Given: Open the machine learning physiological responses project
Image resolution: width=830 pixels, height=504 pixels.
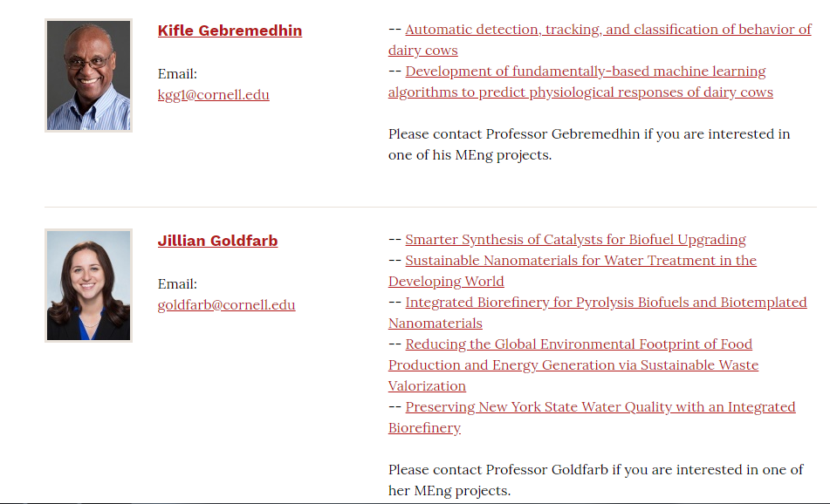Looking at the screenshot, I should [x=585, y=72].
